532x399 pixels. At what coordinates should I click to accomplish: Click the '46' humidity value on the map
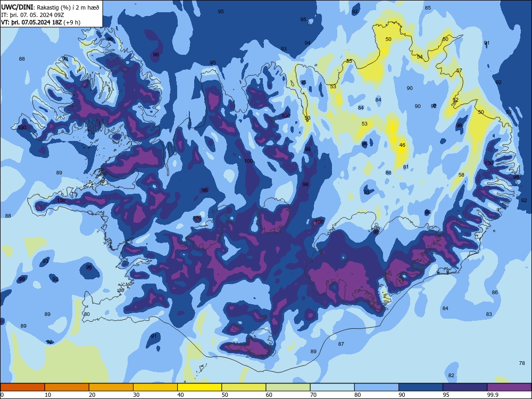point(402,145)
